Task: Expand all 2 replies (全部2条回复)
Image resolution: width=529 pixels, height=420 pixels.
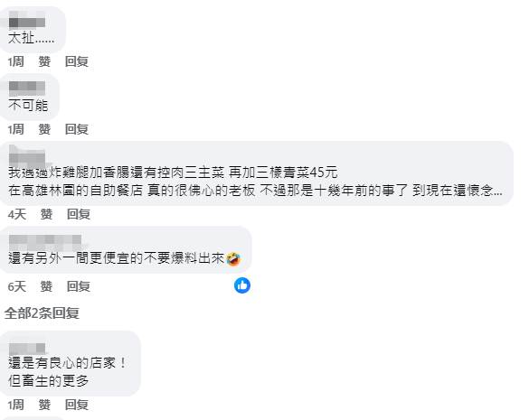Action: point(42,313)
